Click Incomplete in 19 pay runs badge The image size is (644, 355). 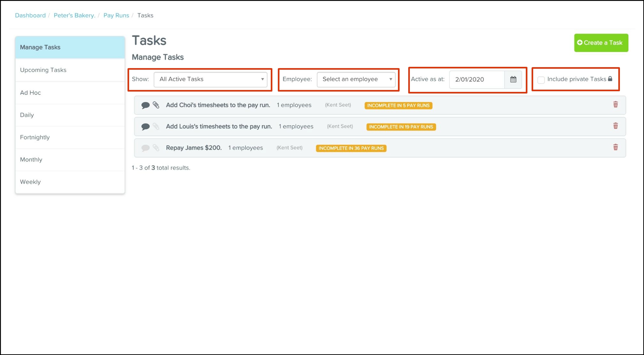pos(401,127)
